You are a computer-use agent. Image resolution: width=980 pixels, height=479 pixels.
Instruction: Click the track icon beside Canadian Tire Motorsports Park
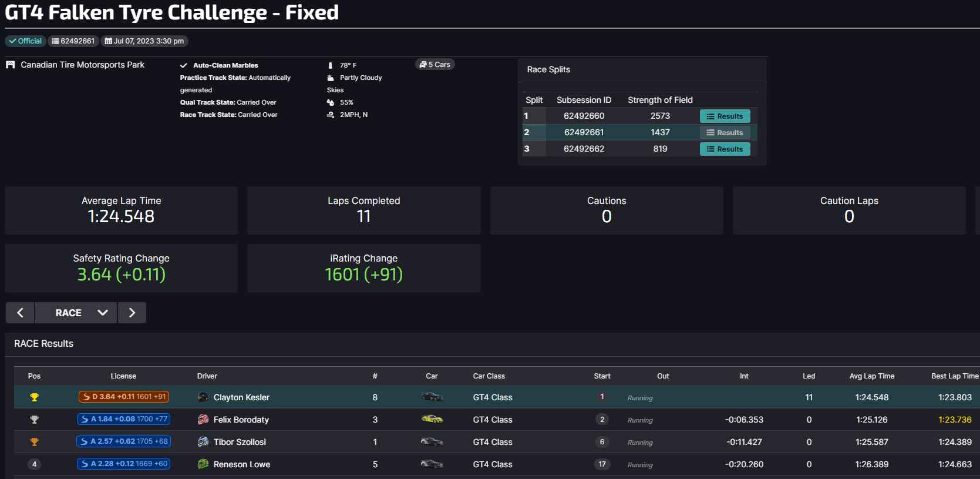11,65
